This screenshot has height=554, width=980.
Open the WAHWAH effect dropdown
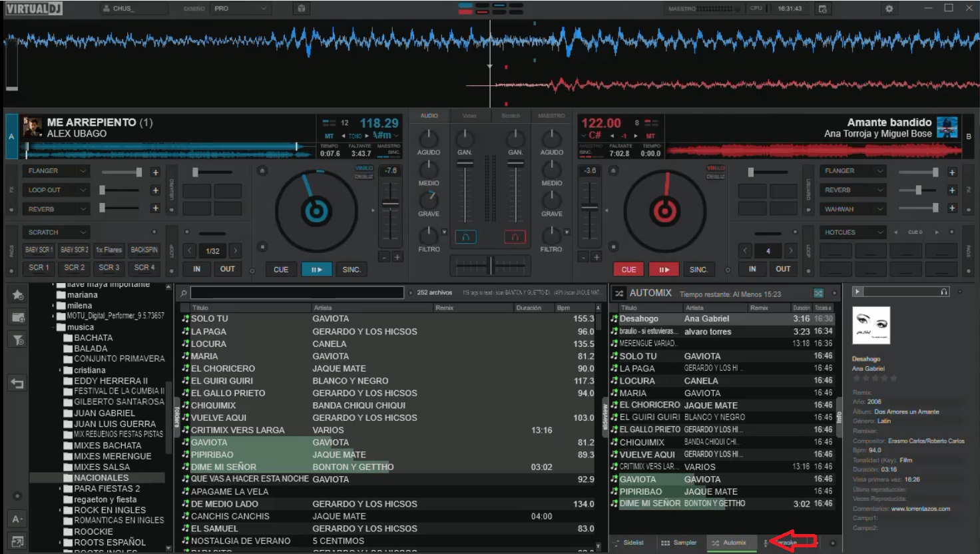tap(853, 209)
